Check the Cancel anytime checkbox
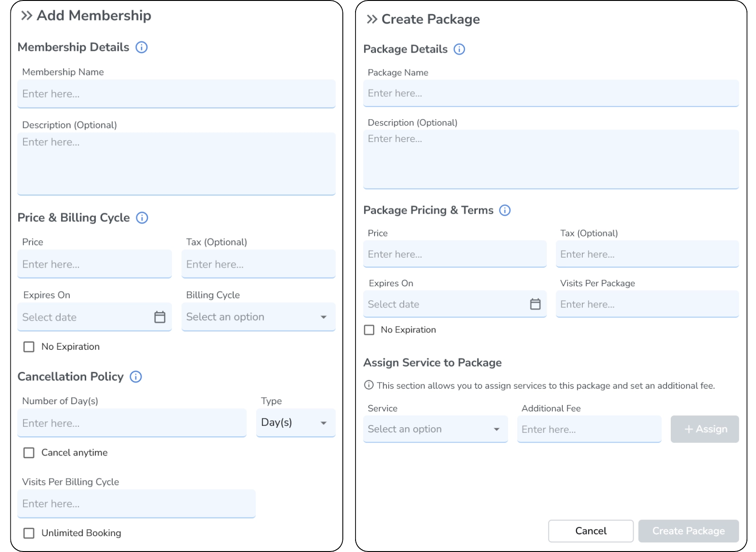Viewport: 756px width, 552px height. click(29, 453)
